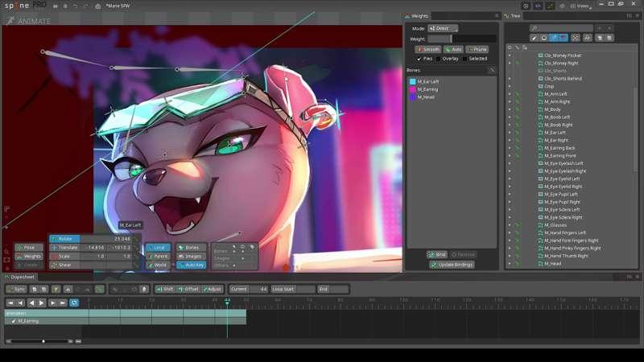Click the tree circle filter icon
The width and height of the screenshot is (644, 362).
tap(544, 38)
